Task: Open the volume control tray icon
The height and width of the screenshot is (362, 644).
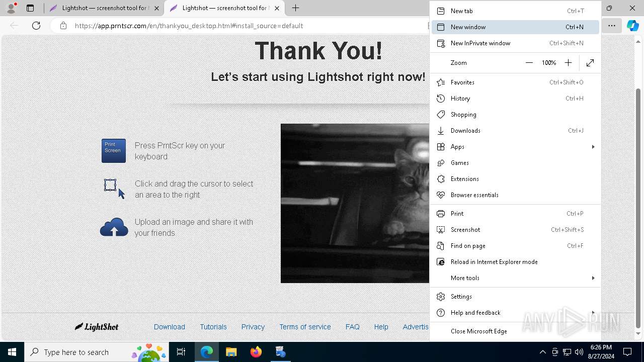Action: (579, 352)
